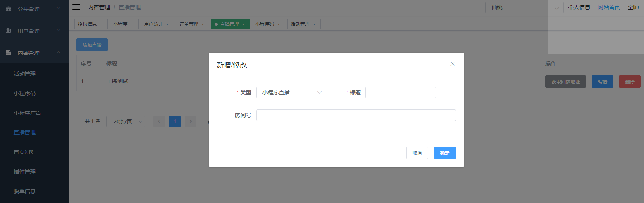Click the 添加直播 button

pyautogui.click(x=92, y=45)
